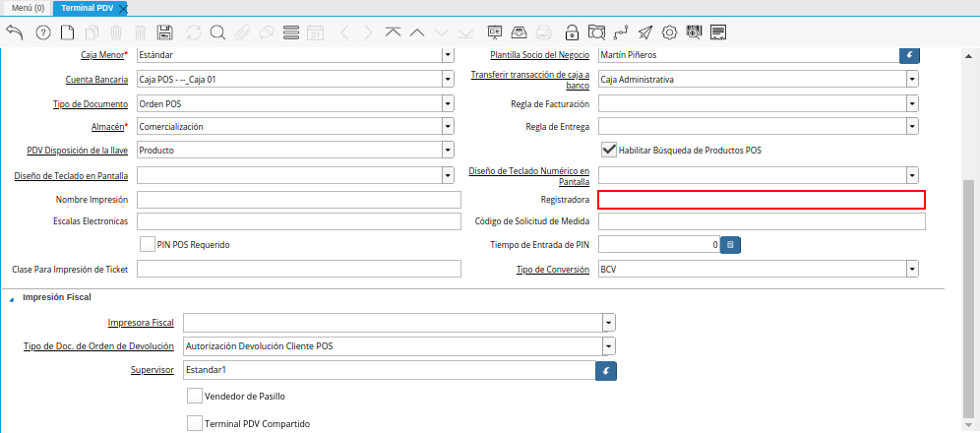
Task: Click the Supervisor label link
Action: (x=152, y=370)
